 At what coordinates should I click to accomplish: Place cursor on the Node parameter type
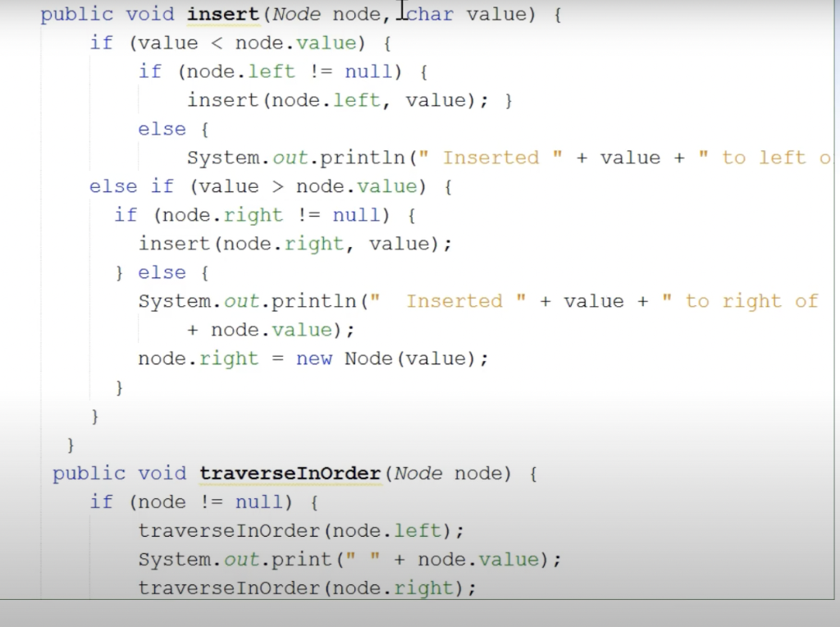point(297,14)
